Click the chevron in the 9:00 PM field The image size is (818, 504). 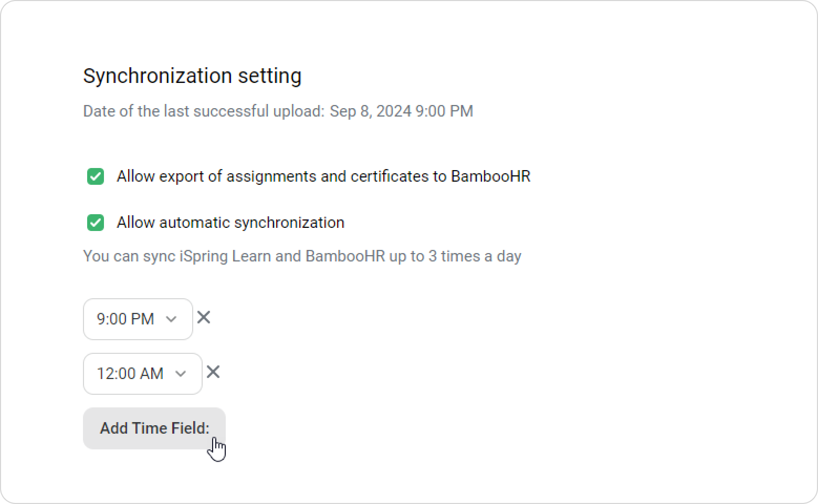point(171,319)
